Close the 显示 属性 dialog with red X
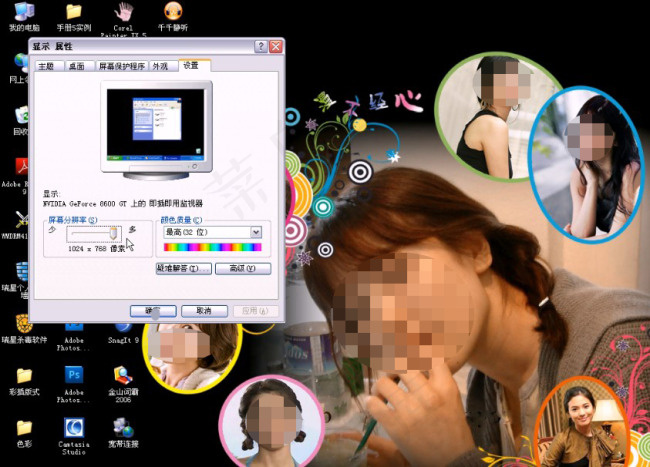 point(276,46)
